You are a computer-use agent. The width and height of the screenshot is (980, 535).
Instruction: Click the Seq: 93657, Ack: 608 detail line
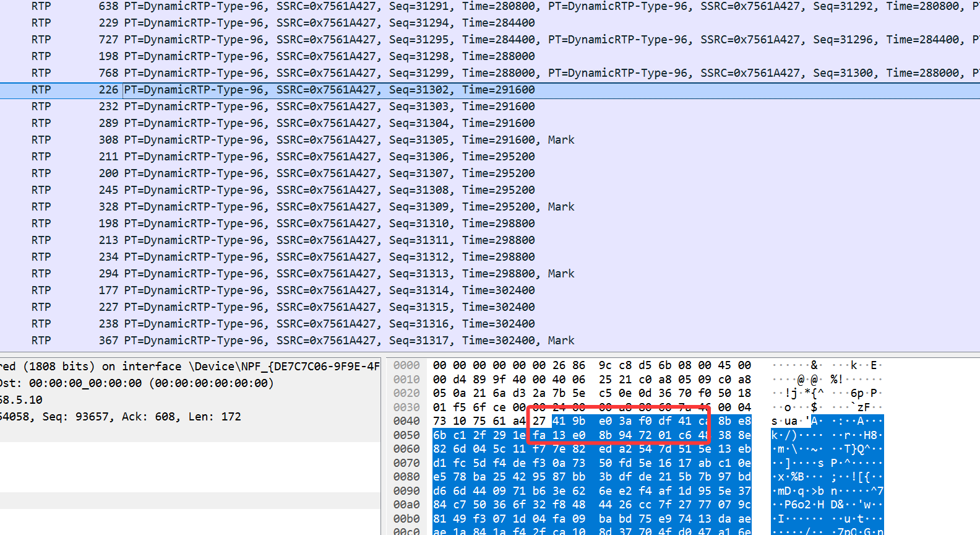[x=190, y=417]
